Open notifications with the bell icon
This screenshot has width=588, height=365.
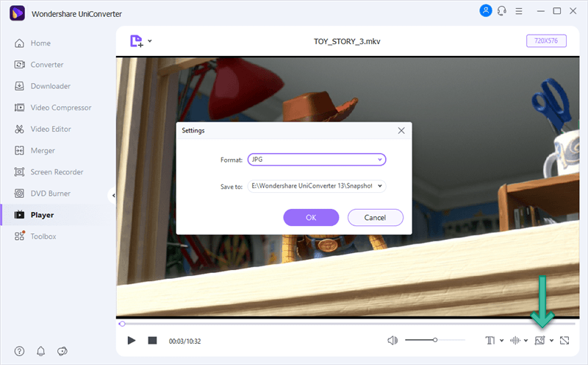(x=41, y=351)
